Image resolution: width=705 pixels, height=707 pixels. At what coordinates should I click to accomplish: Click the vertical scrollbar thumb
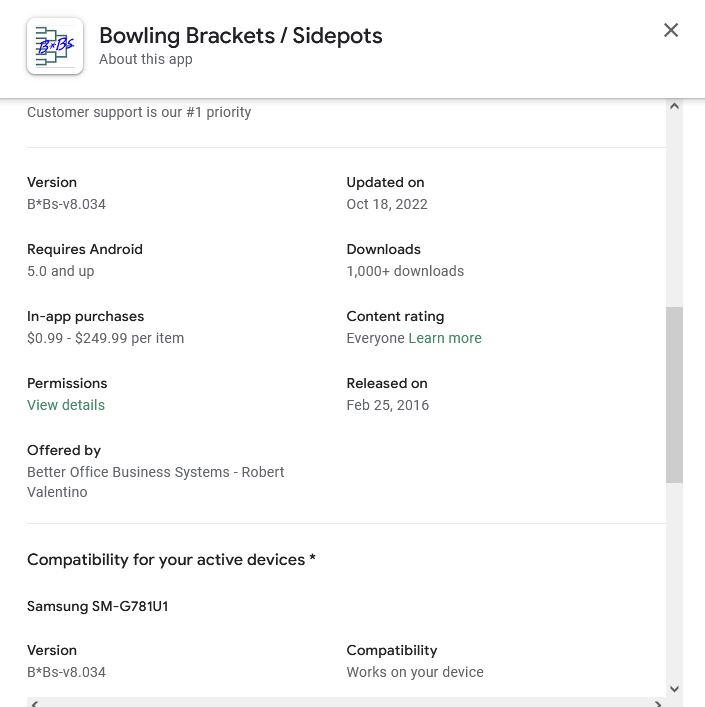pos(674,395)
